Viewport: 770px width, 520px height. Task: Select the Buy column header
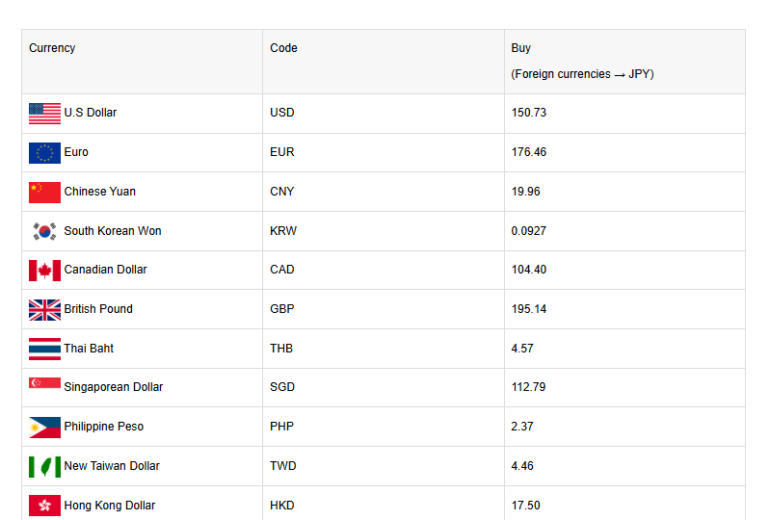coord(521,48)
